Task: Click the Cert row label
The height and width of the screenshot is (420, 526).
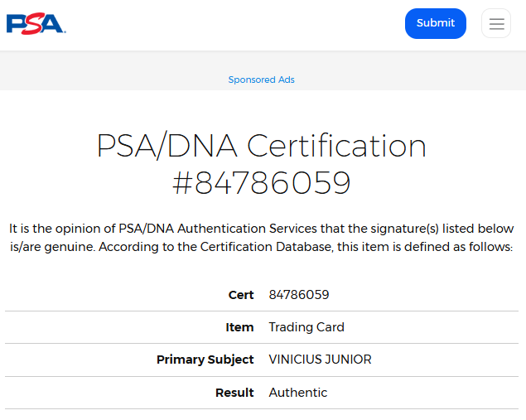Action: (241, 295)
